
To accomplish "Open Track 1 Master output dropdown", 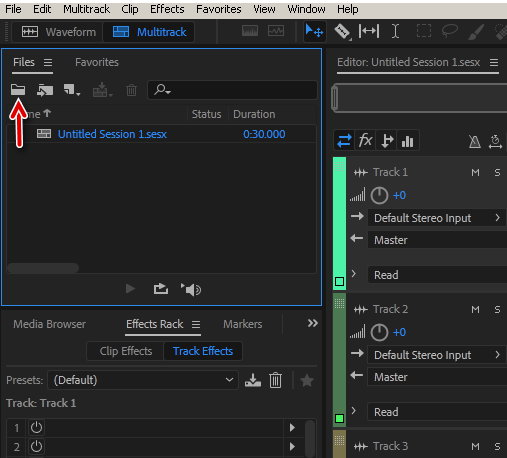I will 437,240.
